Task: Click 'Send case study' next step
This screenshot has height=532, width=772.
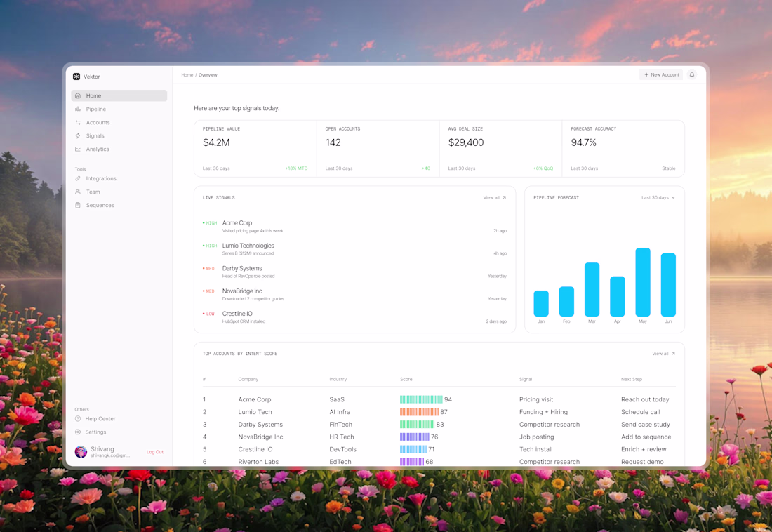Action: tap(646, 425)
